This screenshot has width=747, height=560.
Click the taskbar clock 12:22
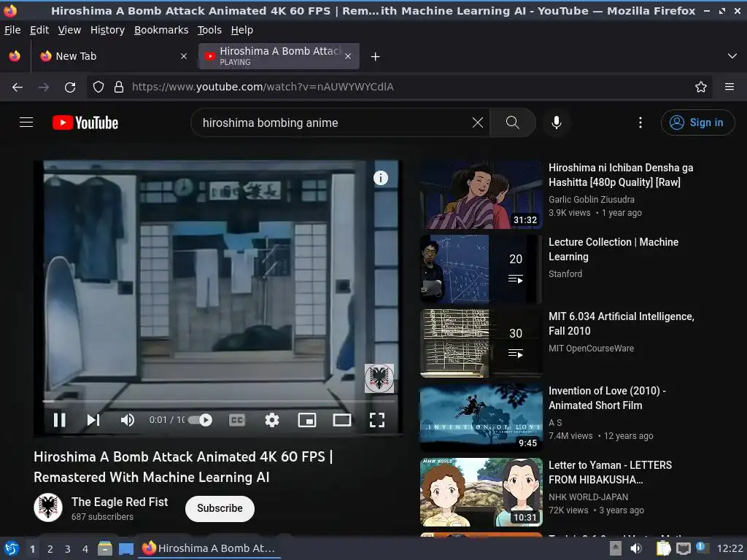729,548
